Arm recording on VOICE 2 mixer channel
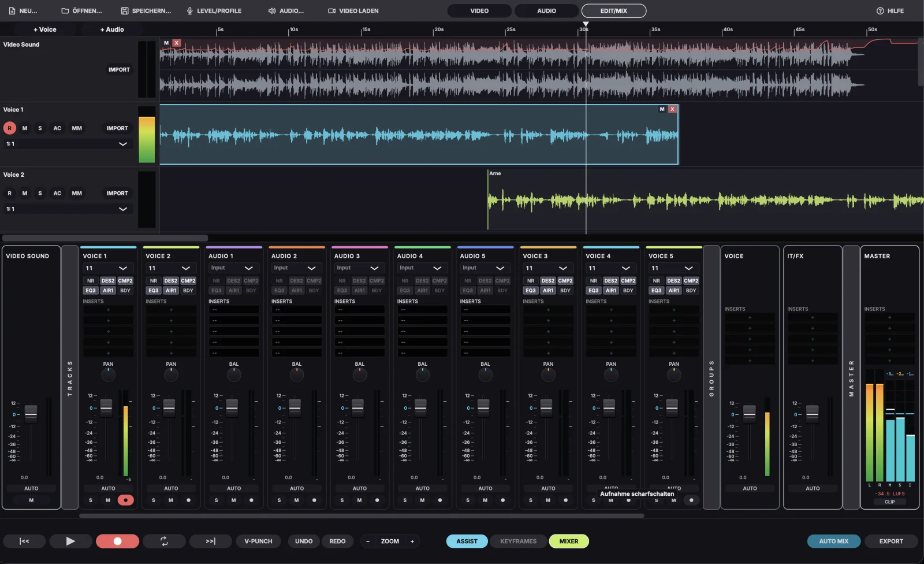Image resolution: width=924 pixels, height=564 pixels. point(188,500)
